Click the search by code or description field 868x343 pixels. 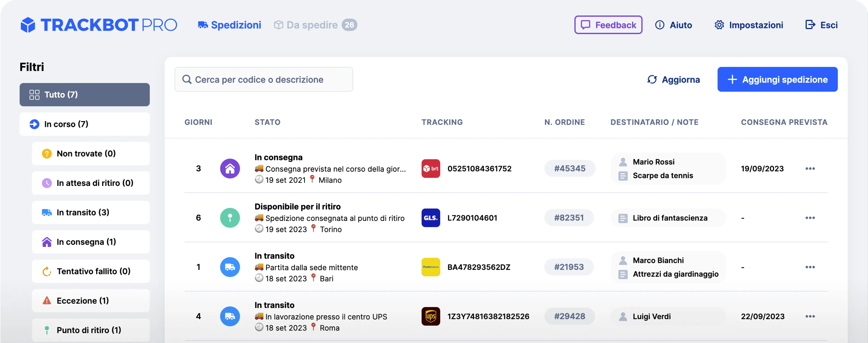point(264,80)
